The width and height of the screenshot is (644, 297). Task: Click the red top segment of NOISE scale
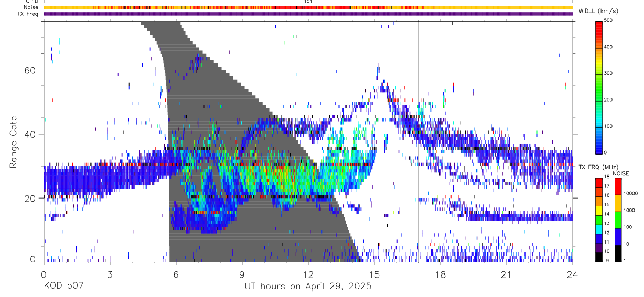coord(618,187)
